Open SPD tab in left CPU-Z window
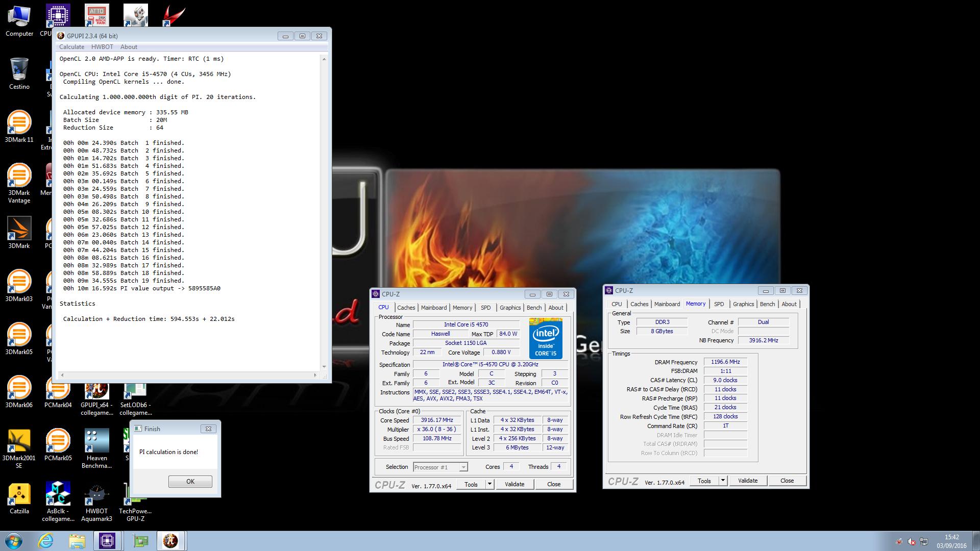 pos(486,308)
